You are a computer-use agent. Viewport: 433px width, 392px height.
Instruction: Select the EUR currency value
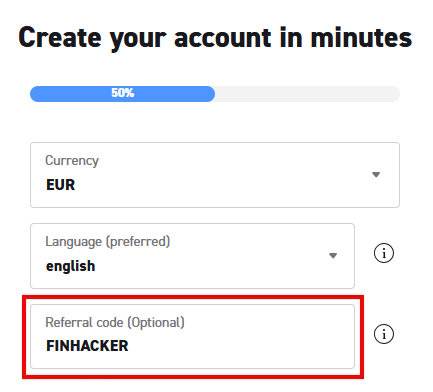[61, 185]
